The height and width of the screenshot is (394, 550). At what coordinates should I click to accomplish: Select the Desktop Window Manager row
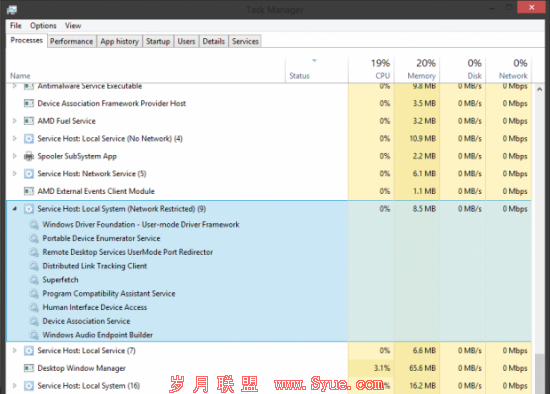269,368
